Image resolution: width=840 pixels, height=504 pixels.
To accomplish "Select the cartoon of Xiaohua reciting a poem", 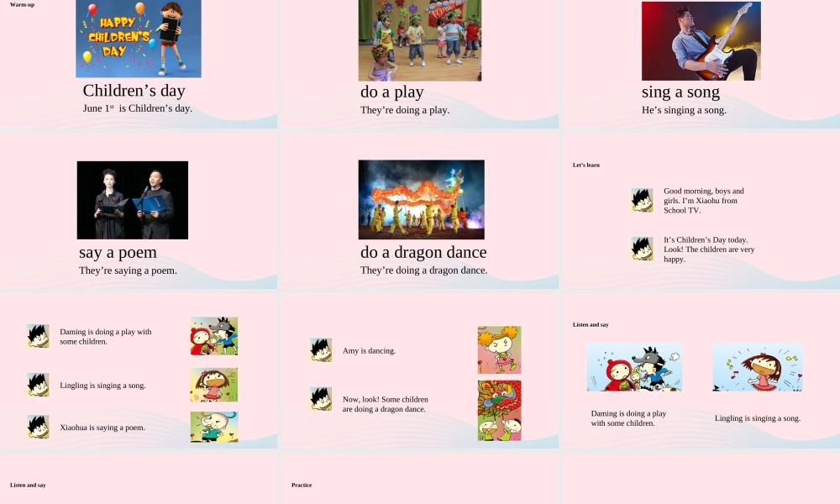I will [x=213, y=427].
